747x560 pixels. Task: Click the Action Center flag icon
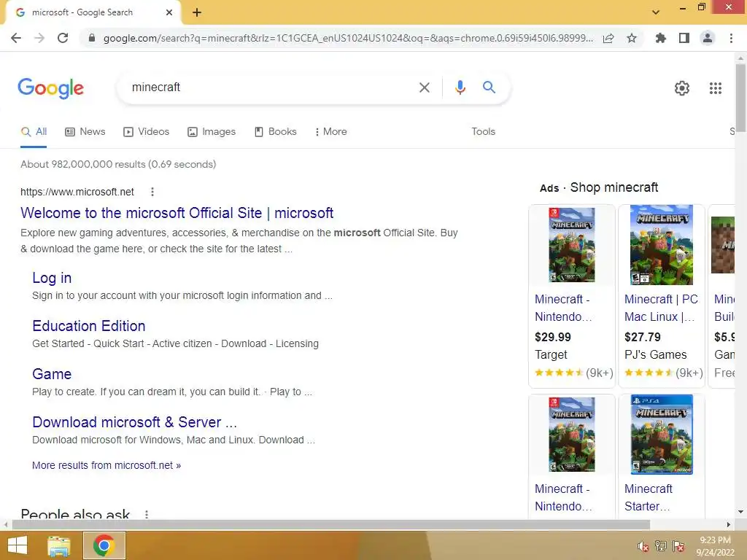(x=678, y=546)
